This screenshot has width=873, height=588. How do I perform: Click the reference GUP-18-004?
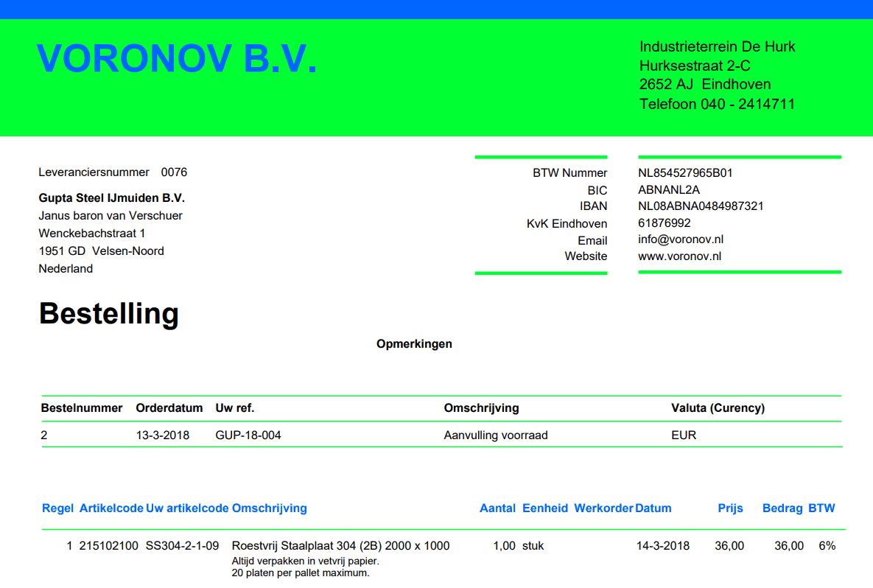(x=248, y=435)
